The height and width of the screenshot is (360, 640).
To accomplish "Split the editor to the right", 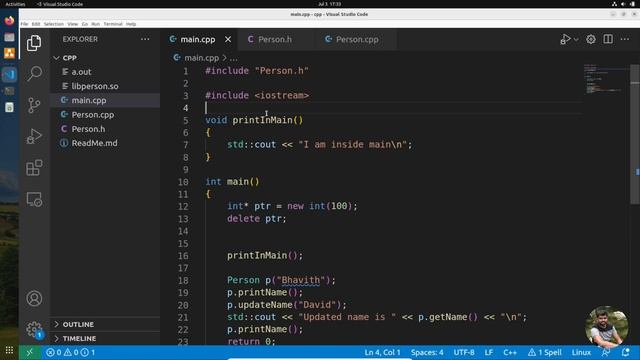I will point(608,39).
